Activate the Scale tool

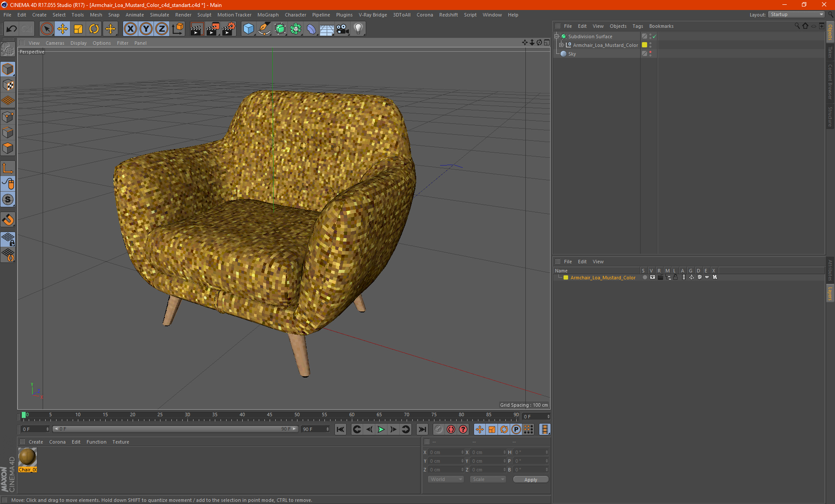[78, 29]
